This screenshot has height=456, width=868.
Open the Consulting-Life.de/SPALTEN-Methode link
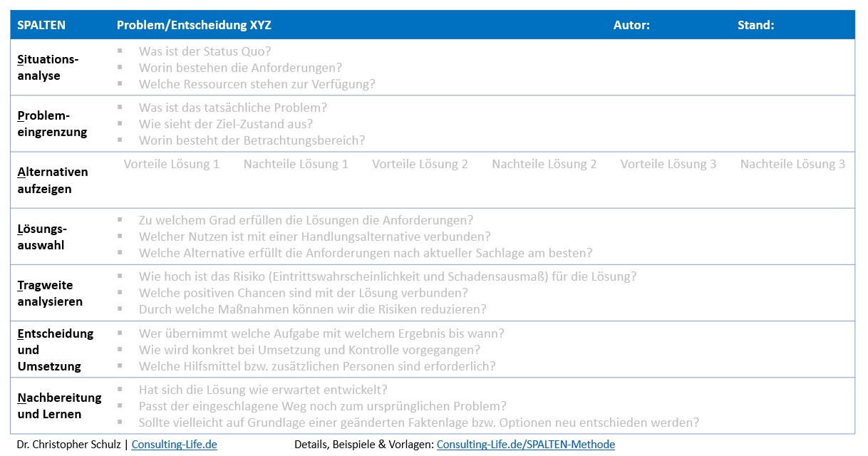tap(525, 445)
